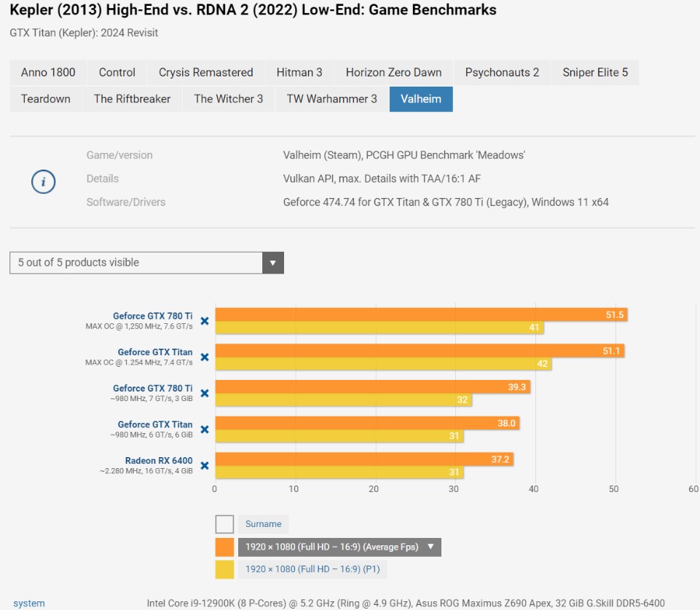
Task: Remove the MAX OC Geforce GTX Titan entry
Action: [x=205, y=357]
